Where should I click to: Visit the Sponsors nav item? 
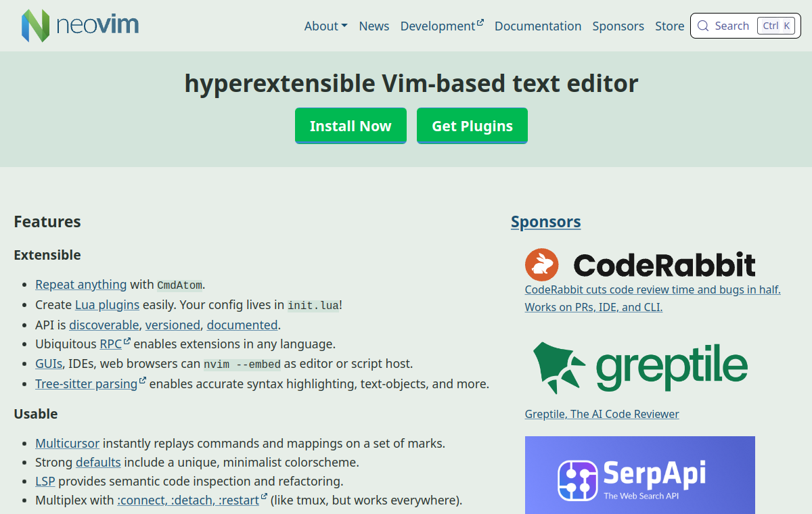[618, 26]
